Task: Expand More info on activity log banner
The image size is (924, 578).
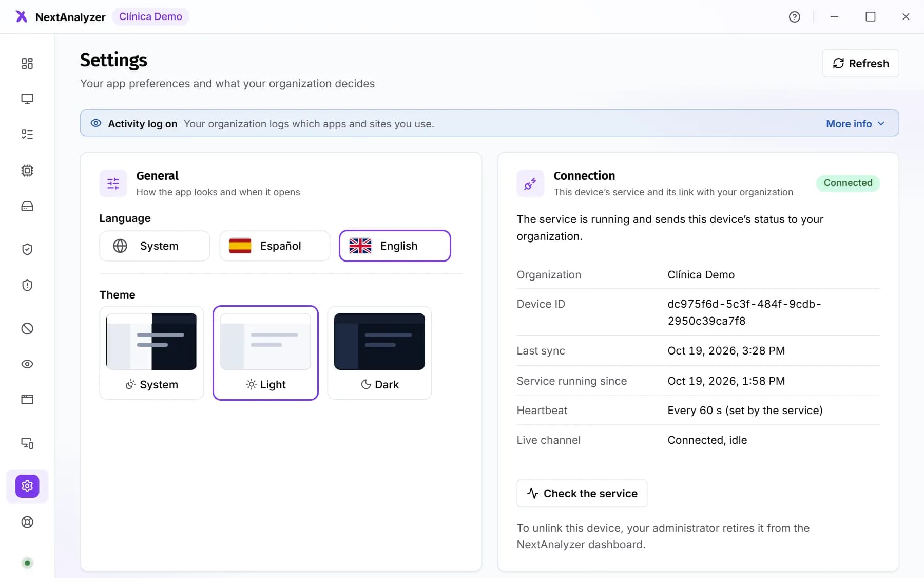Action: (855, 124)
